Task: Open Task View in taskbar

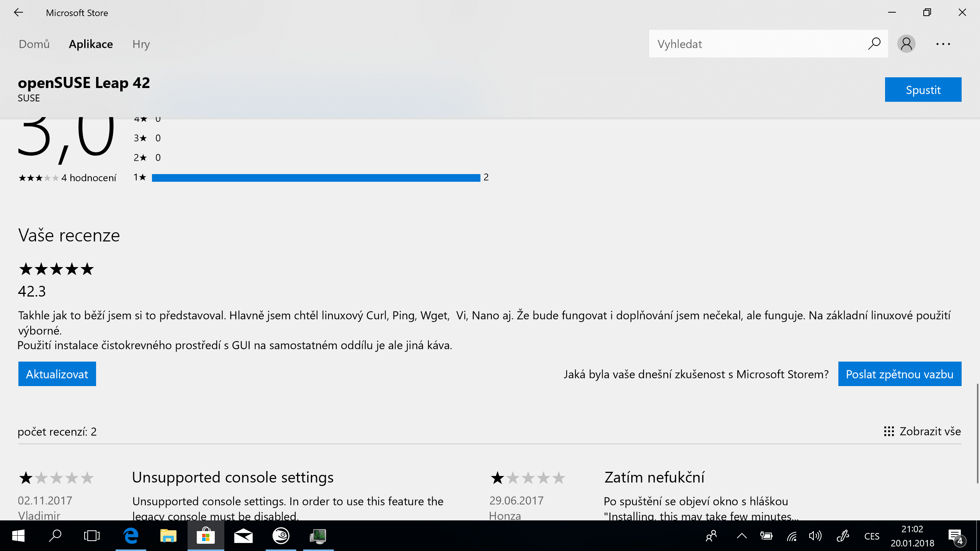Action: coord(92,536)
